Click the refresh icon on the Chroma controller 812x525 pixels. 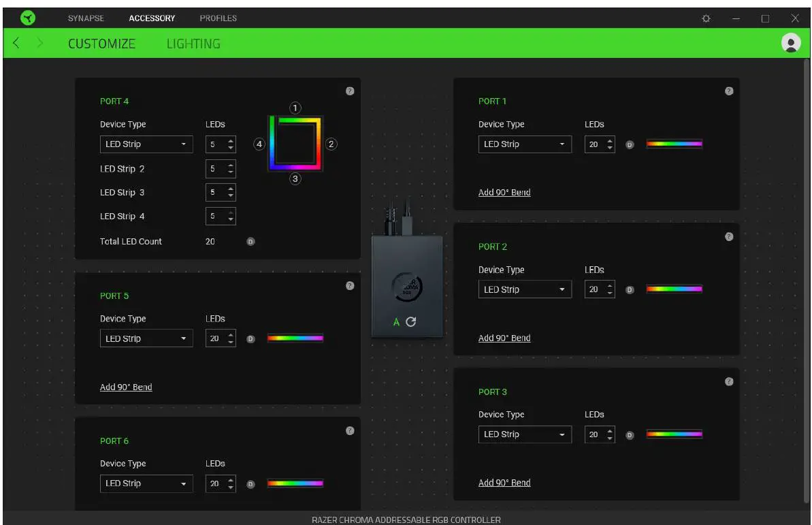(x=412, y=321)
